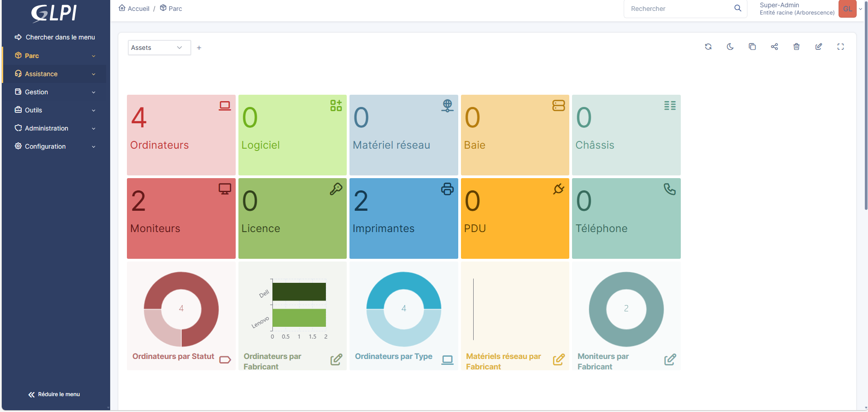Viewport: 868px width, 412px height.
Task: Delete the current dashboard
Action: coord(796,47)
